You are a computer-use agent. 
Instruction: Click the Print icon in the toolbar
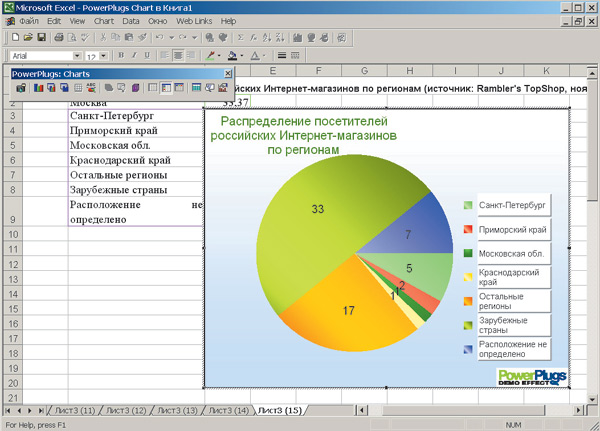pyautogui.click(x=59, y=37)
